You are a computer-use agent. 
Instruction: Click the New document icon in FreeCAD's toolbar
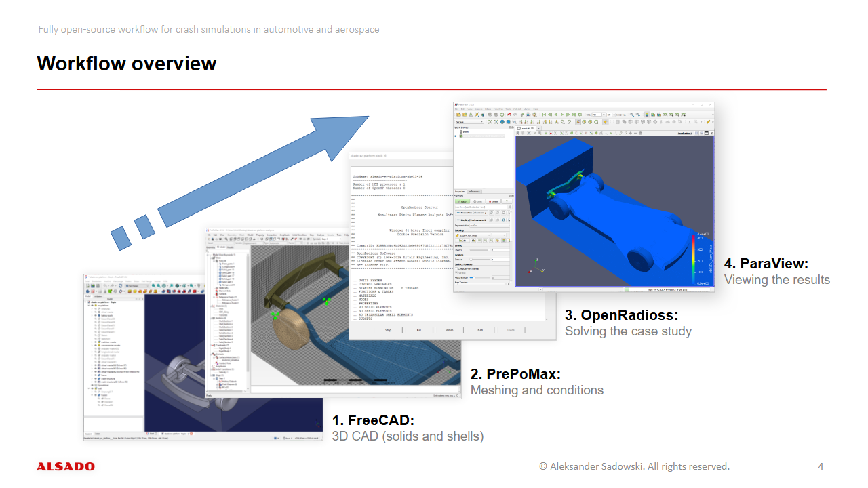[88, 286]
